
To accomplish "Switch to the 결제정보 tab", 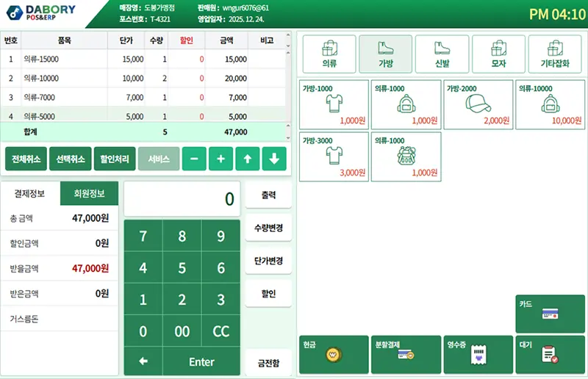I will click(x=30, y=194).
